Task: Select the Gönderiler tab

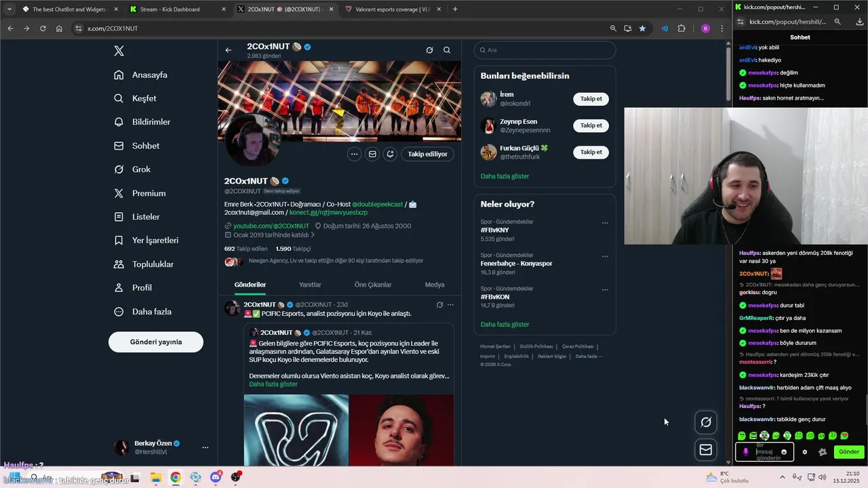Action: click(x=250, y=285)
